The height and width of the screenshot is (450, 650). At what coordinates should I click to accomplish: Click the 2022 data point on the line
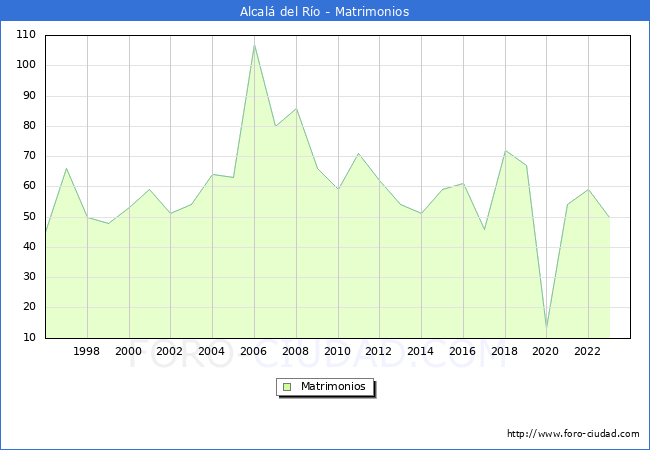pos(588,190)
